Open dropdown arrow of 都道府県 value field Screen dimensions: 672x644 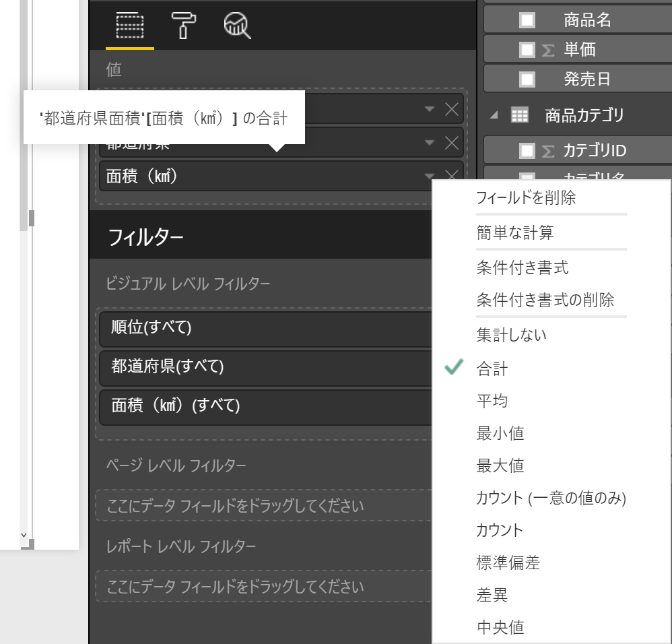(430, 142)
